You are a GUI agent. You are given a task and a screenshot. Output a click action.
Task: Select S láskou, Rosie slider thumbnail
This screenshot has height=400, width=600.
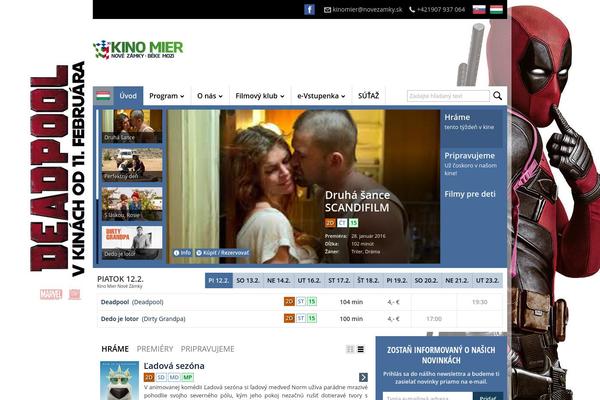click(132, 204)
